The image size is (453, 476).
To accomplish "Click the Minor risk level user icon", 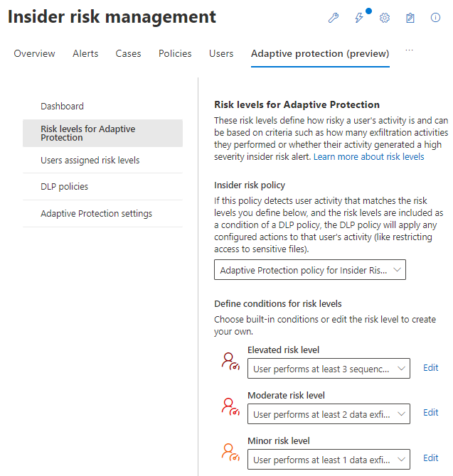I will [230, 452].
